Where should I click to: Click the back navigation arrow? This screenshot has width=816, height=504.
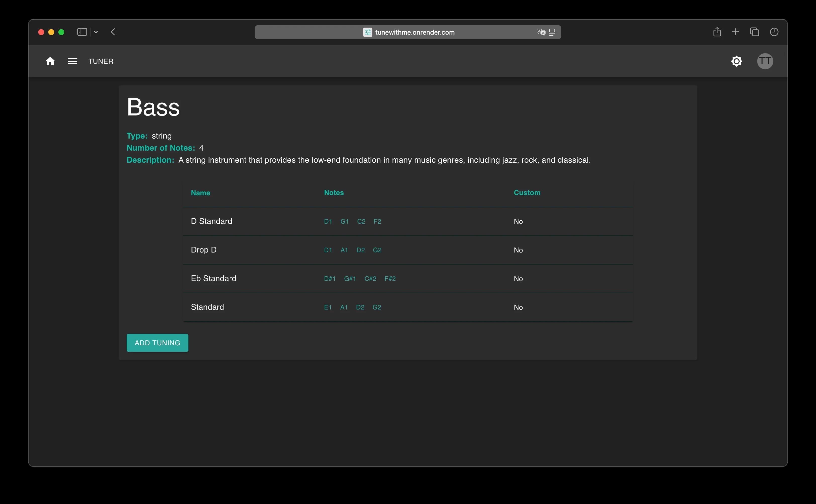coord(113,32)
